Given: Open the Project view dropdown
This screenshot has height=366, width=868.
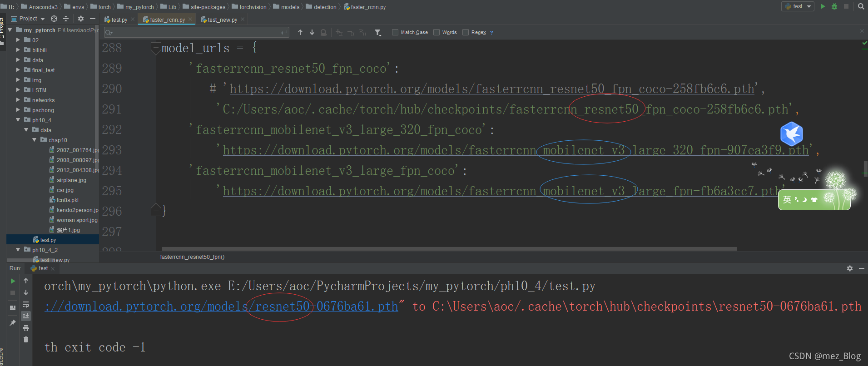Looking at the screenshot, I should 28,19.
